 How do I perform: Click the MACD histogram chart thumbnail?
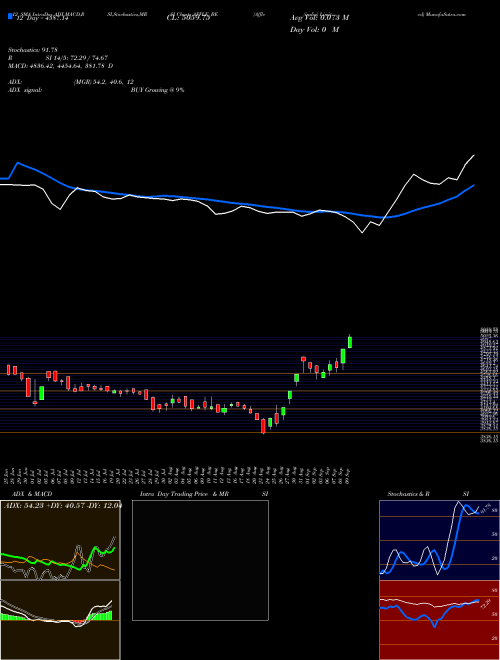pos(60,620)
